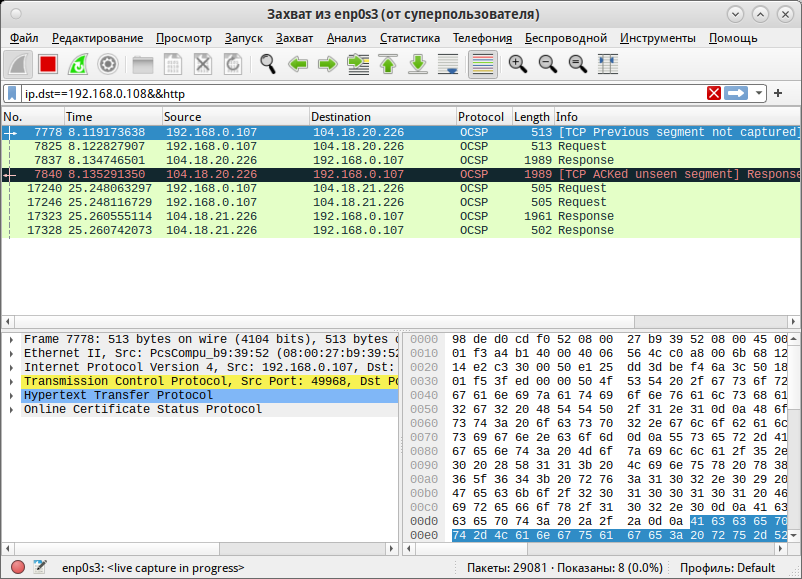Sort by the Info column header
802x579 pixels.
[677, 117]
